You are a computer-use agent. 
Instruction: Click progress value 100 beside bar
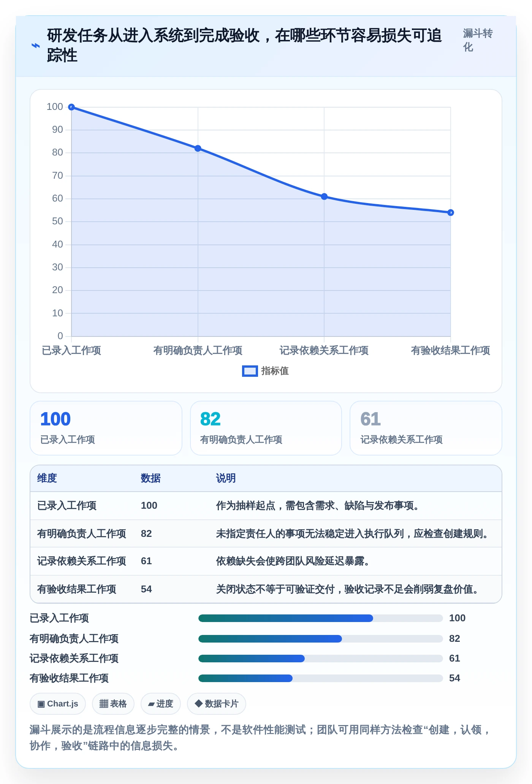(x=457, y=618)
